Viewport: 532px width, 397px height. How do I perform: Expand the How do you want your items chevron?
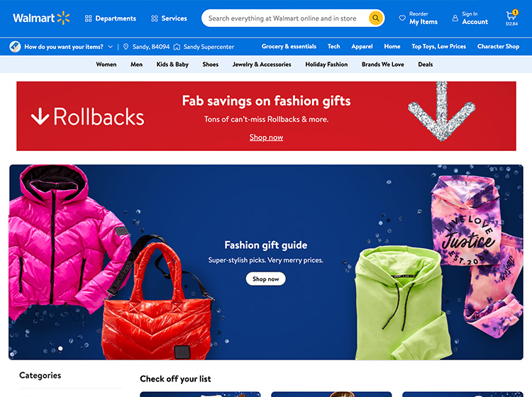[x=110, y=47]
